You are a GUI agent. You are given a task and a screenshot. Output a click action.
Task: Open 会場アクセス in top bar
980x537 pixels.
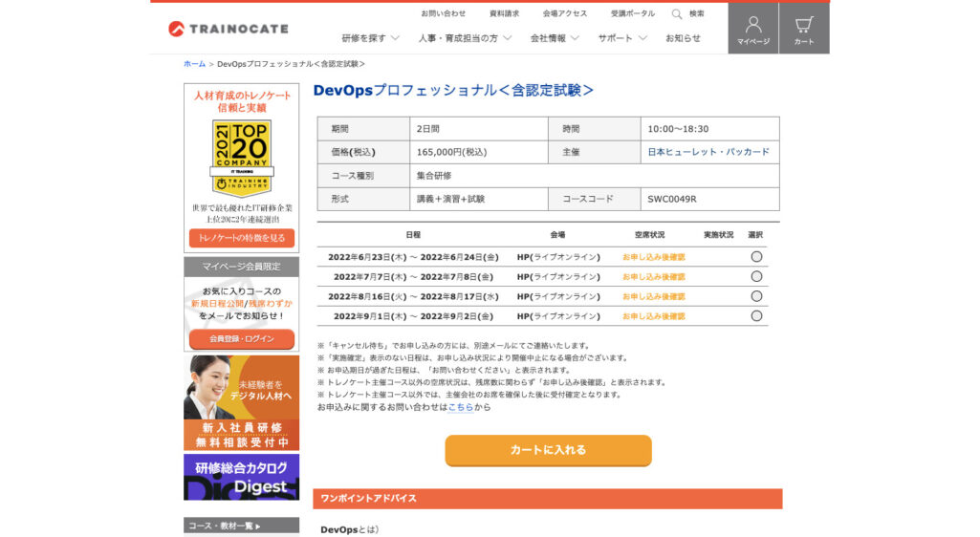coord(564,13)
